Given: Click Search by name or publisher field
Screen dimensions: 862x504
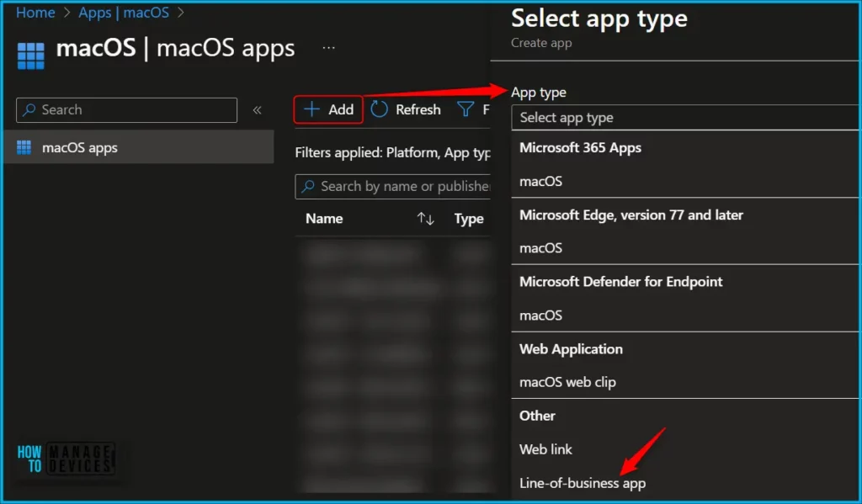Looking at the screenshot, I should coord(392,186).
